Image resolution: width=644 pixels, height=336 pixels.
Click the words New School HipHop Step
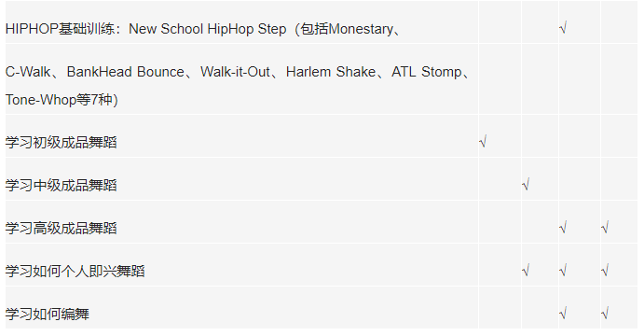click(208, 29)
